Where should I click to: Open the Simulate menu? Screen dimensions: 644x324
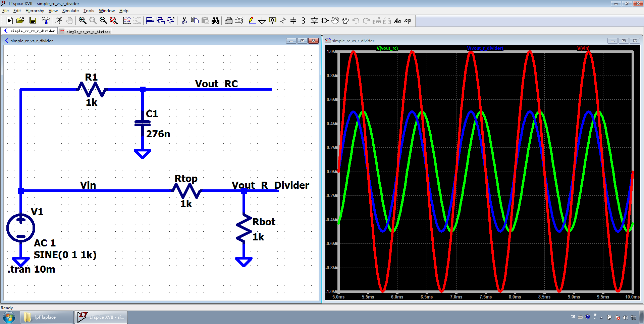pyautogui.click(x=70, y=11)
